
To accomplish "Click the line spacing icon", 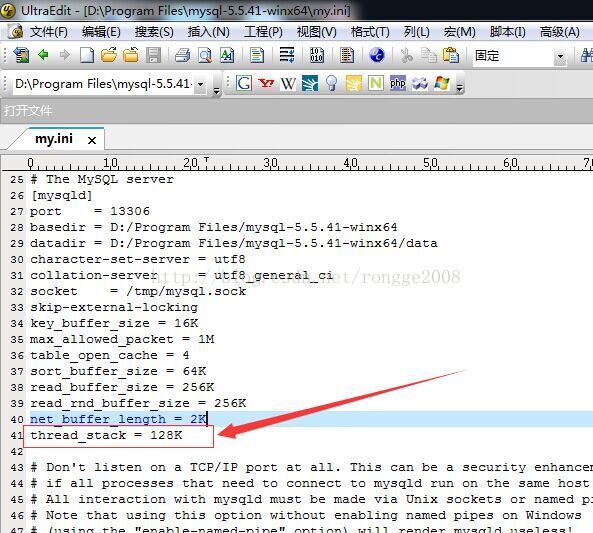I will pos(287,55).
